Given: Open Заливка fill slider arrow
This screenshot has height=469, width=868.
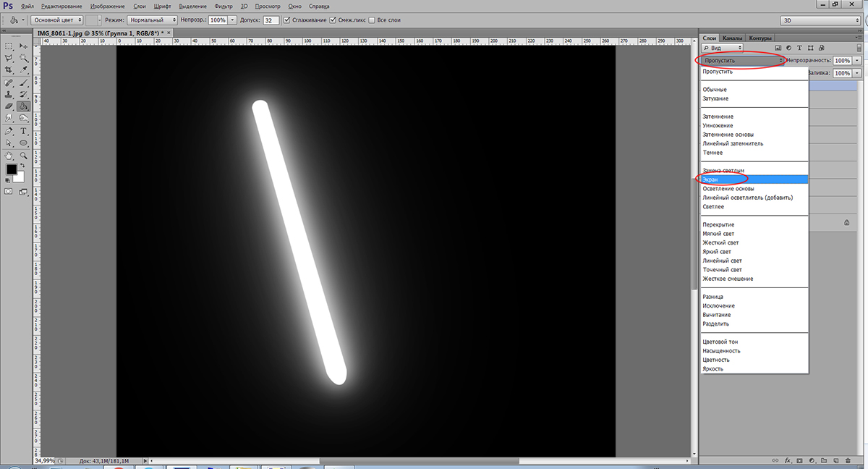Looking at the screenshot, I should point(857,73).
